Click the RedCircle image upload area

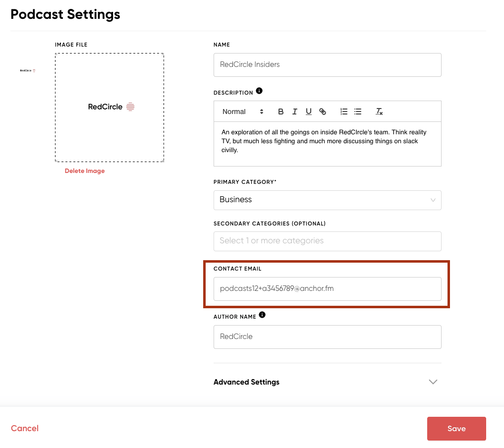click(x=110, y=108)
